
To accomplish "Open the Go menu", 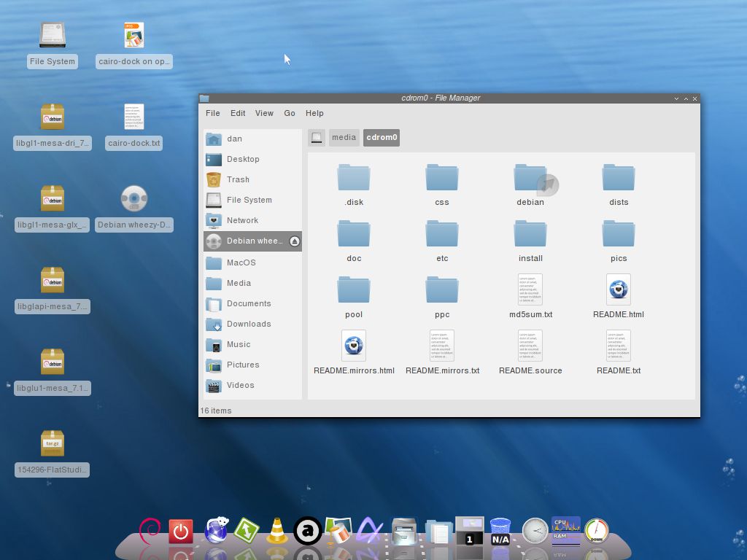I will coord(290,113).
